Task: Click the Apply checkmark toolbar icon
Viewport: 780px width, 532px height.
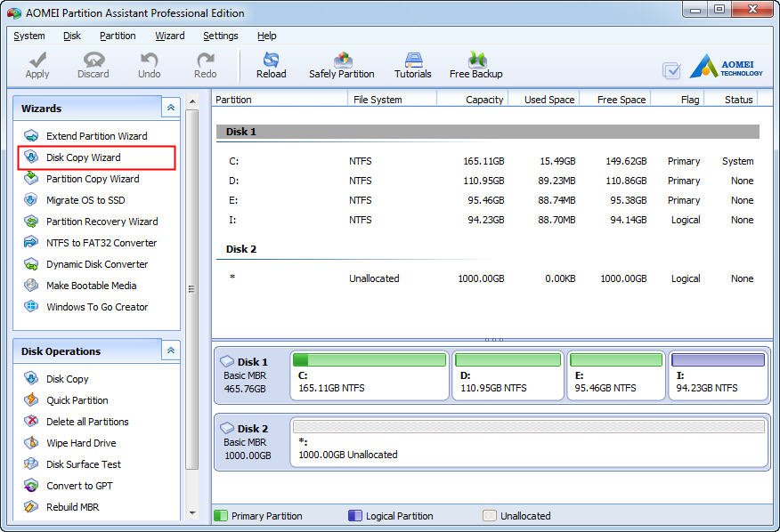Action: click(37, 60)
